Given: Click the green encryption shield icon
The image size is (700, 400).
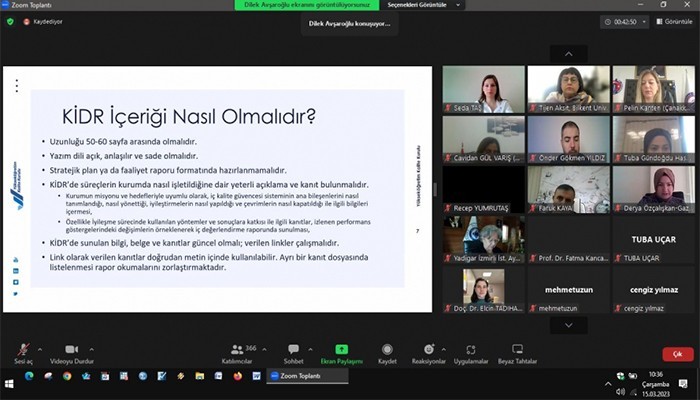Looking at the screenshot, I should (10, 21).
